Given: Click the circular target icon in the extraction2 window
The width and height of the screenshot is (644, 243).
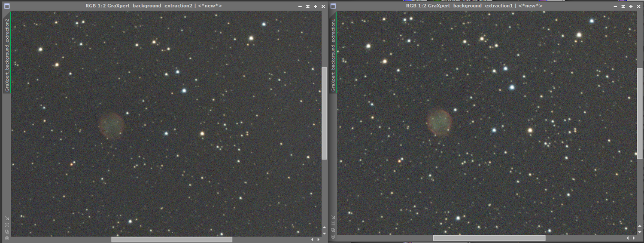Looking at the screenshot, I should 7,238.
